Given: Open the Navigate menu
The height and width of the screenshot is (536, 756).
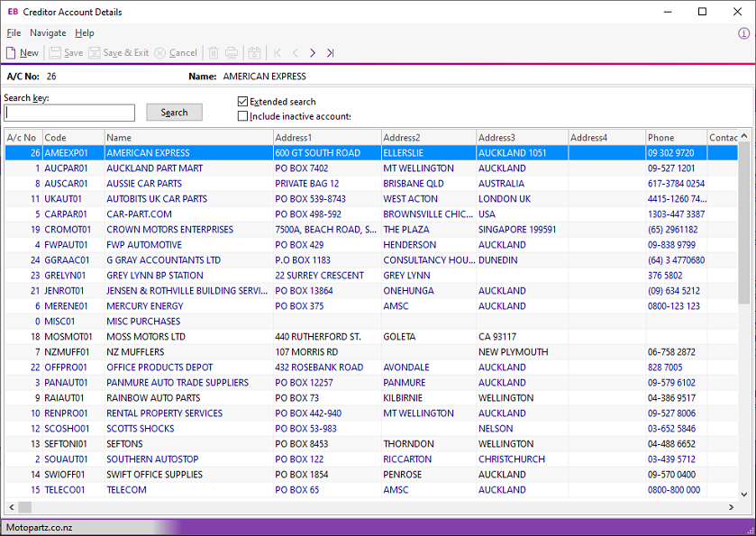Looking at the screenshot, I should click(48, 32).
